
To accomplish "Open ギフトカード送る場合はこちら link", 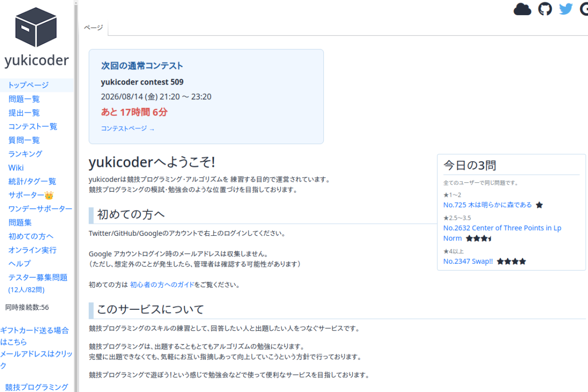I will click(x=34, y=336).
